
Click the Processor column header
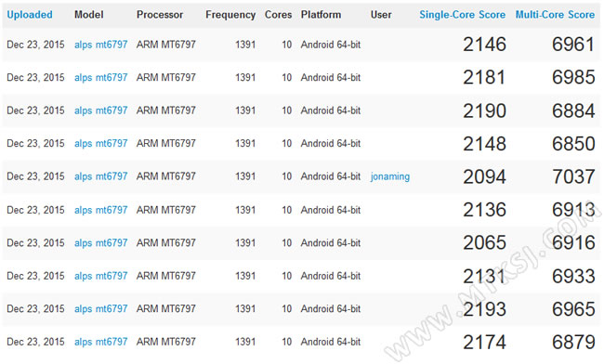[x=160, y=15]
